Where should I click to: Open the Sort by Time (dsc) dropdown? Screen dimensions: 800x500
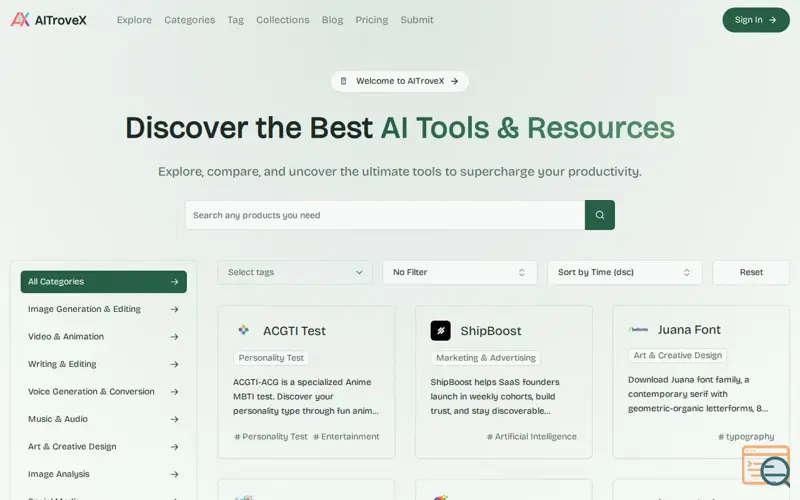pyautogui.click(x=624, y=272)
